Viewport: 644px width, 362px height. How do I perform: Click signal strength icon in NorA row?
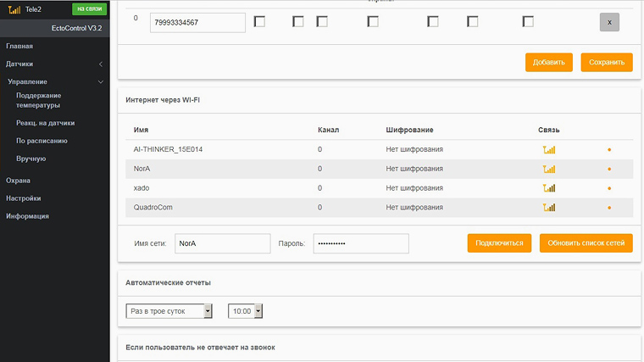548,169
